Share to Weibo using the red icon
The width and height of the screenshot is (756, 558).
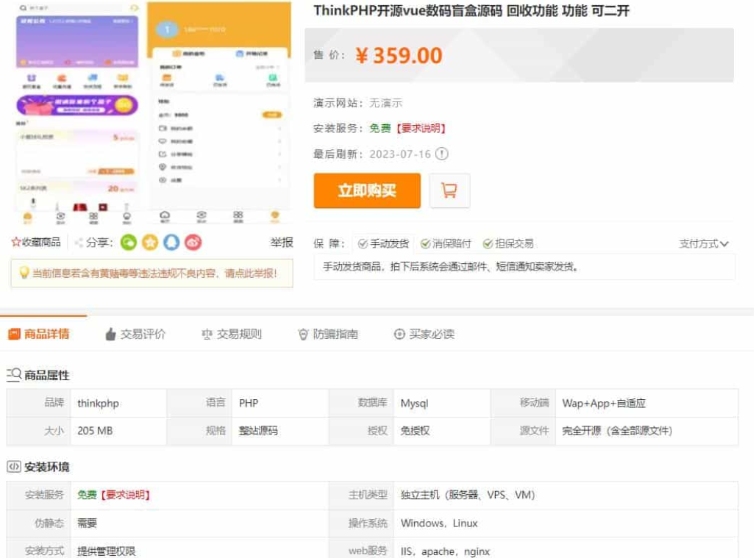coord(193,242)
